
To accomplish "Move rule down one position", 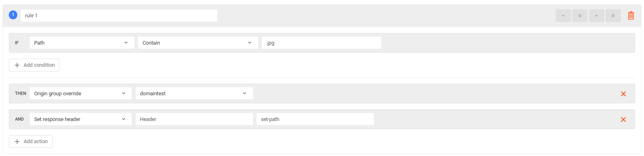I will [563, 16].
